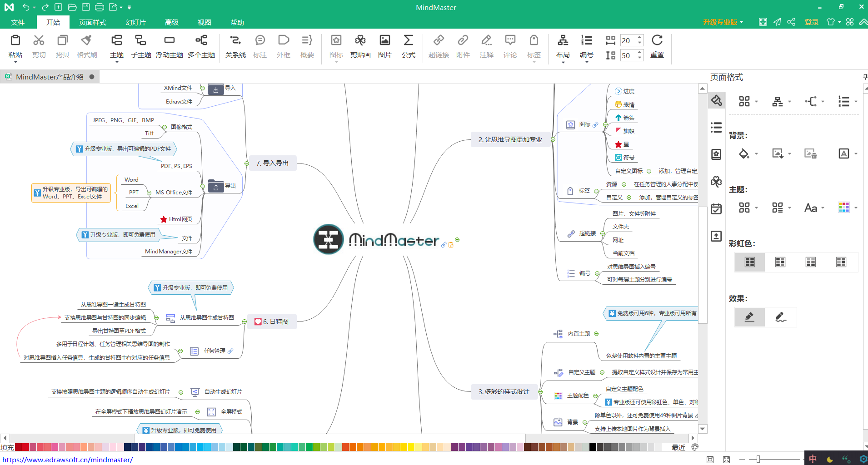The image size is (868, 465).
Task: Click the Paste (粘贴) clipboard icon
Action: [15, 40]
